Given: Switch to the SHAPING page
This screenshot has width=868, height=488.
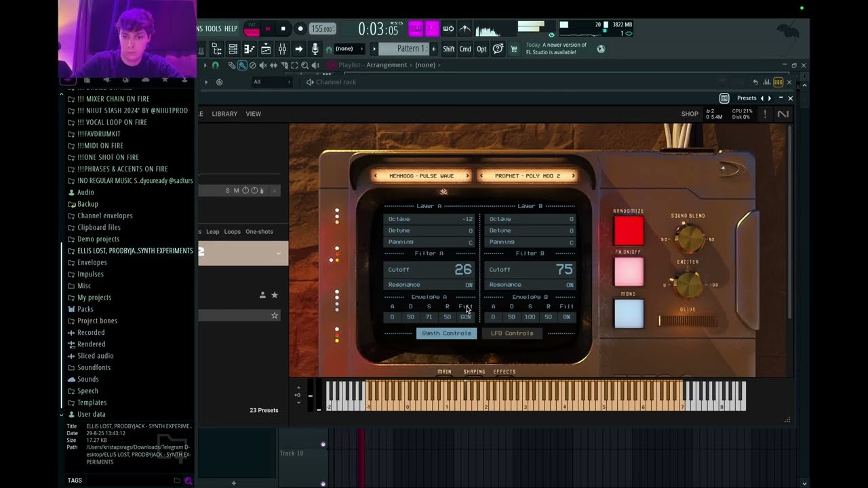Looking at the screenshot, I should 474,371.
